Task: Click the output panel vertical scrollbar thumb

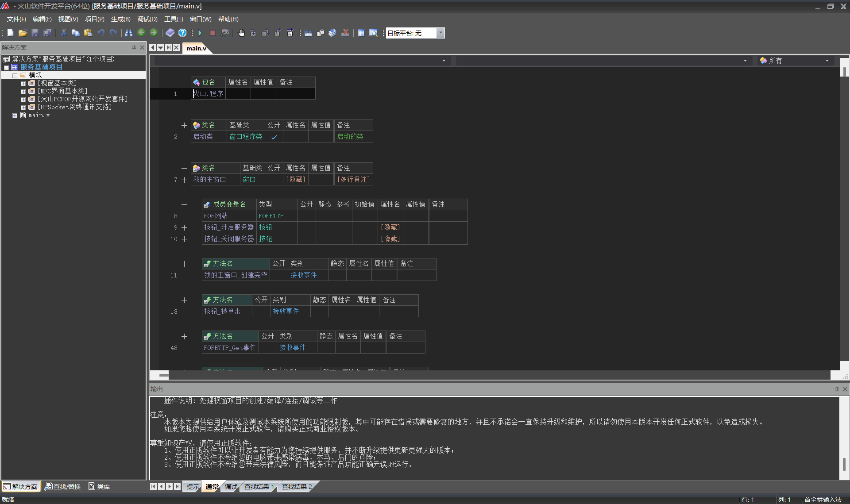Action: point(844,464)
